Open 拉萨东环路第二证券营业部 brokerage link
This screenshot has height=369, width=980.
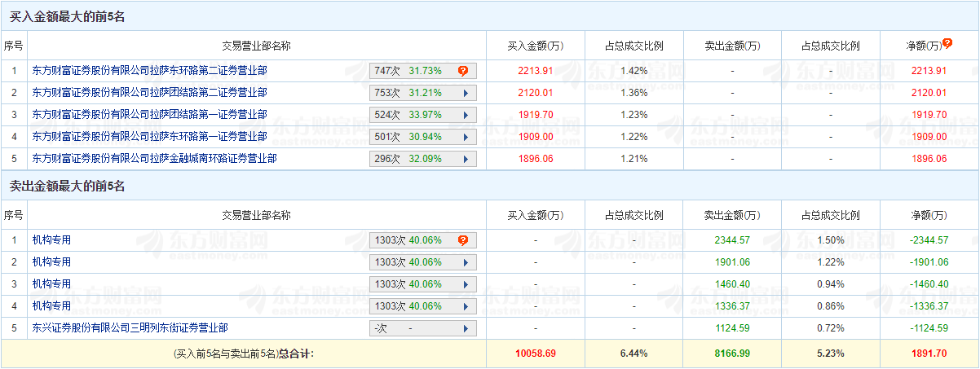pos(149,71)
